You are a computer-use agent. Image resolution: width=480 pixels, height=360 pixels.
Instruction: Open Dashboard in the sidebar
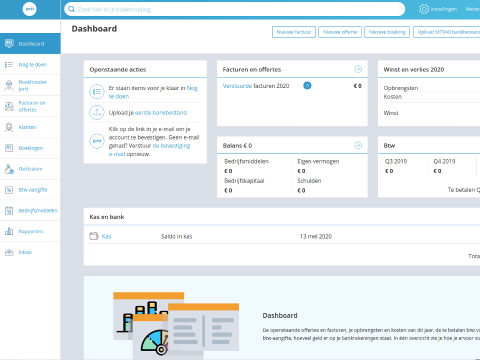[x=31, y=44]
